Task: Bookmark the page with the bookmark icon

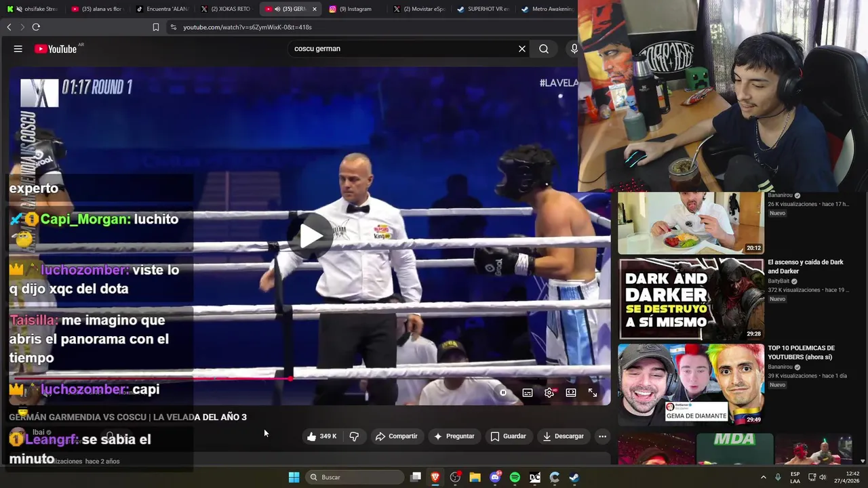Action: tap(156, 27)
